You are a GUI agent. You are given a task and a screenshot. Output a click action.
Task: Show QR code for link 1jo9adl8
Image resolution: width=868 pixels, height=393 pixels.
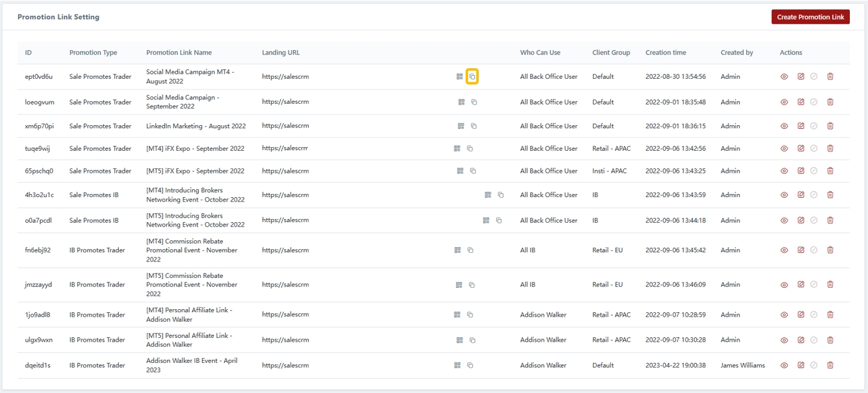click(457, 315)
